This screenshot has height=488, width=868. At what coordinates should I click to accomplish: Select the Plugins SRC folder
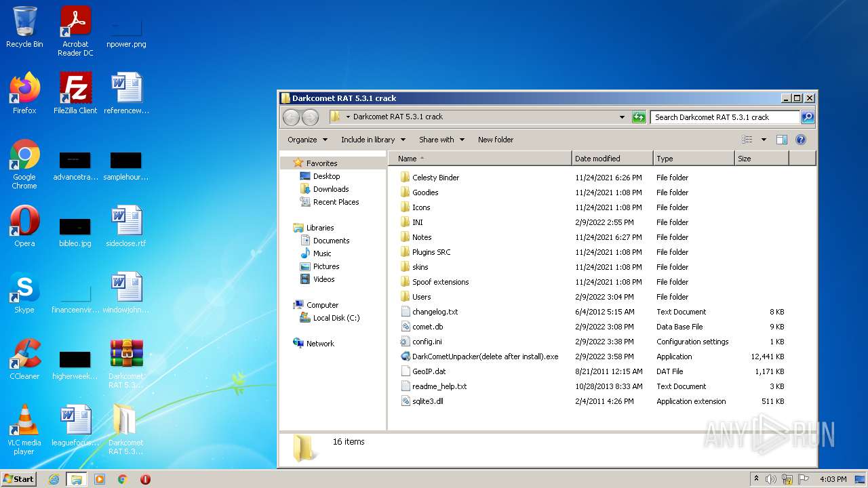[431, 252]
